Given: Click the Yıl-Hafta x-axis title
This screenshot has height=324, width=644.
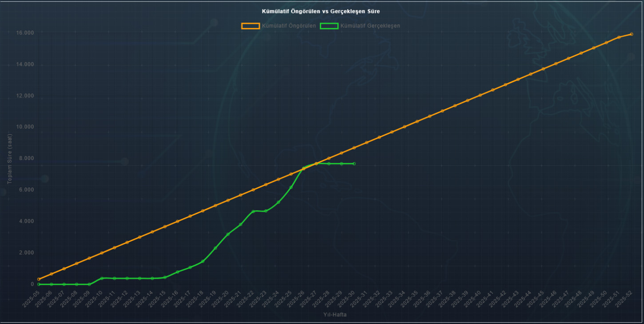Looking at the screenshot, I should (335, 315).
